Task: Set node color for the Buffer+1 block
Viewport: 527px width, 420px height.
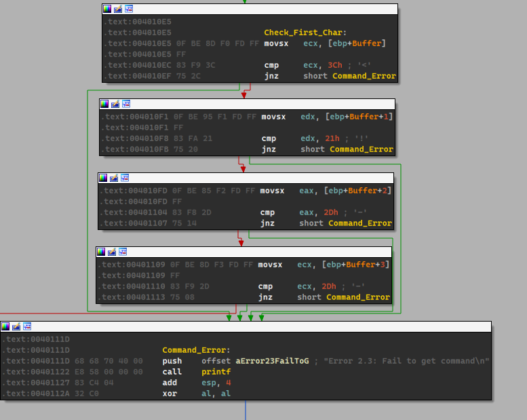Action: click(104, 104)
